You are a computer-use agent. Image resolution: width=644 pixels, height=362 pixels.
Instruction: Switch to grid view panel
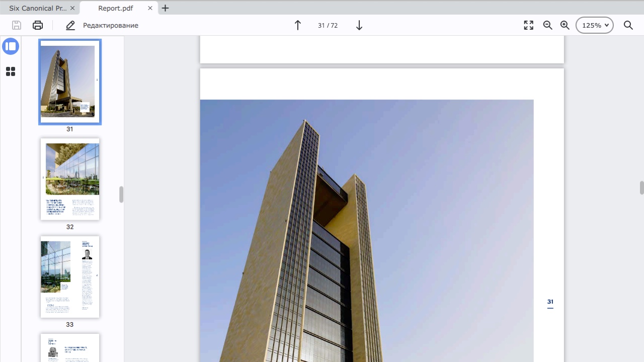click(11, 71)
